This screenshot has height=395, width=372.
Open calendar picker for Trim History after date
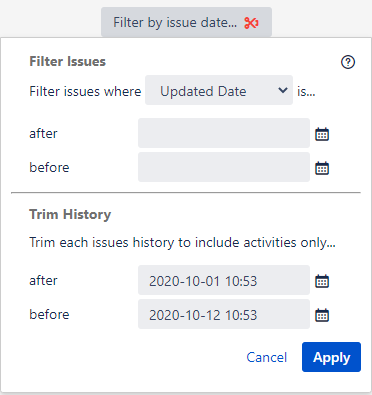322,281
